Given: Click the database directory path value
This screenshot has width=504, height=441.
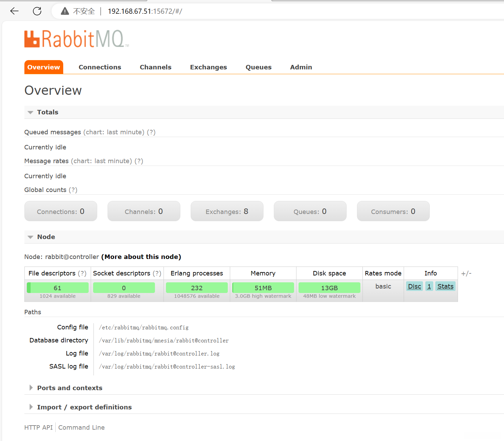Looking at the screenshot, I should pos(164,341).
